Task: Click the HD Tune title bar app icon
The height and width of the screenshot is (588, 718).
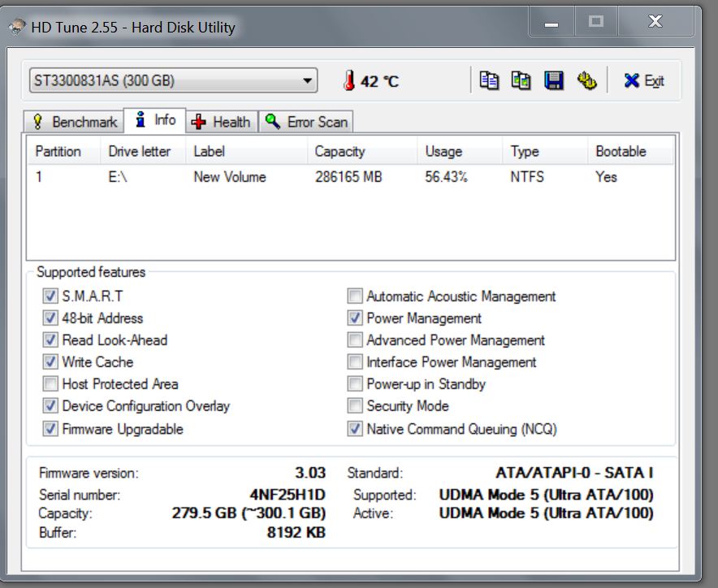Action: 17,27
